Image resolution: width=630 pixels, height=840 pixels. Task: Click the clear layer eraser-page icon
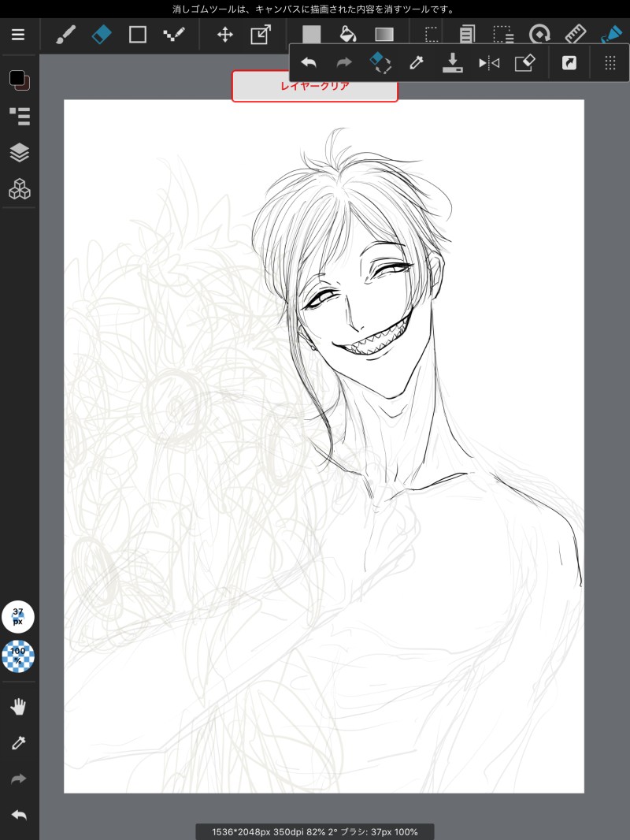[524, 63]
